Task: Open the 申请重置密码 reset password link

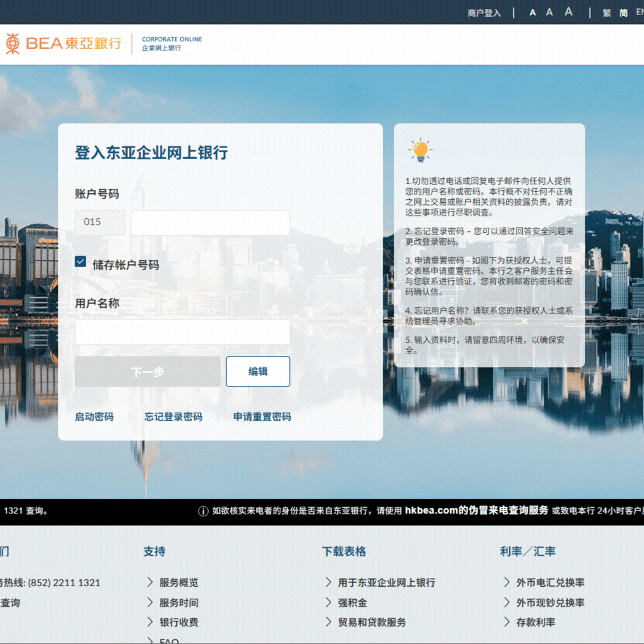Action: pos(262,417)
